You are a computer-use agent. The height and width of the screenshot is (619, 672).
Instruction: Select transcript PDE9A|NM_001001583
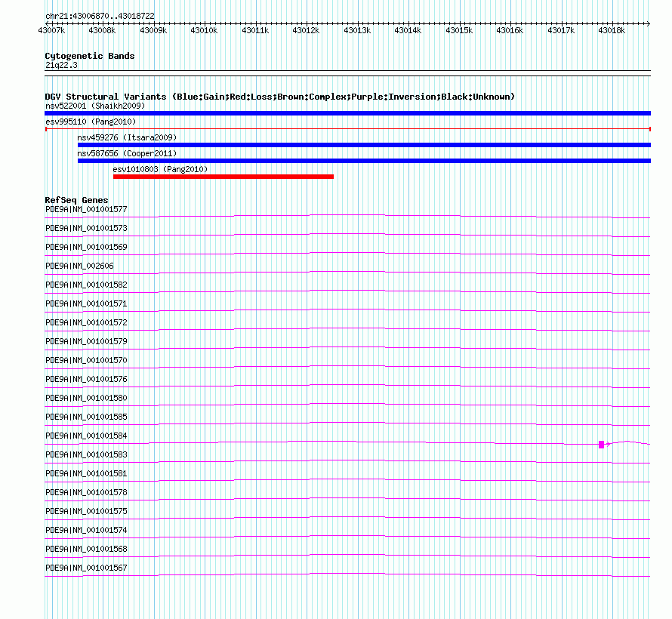(x=86, y=454)
